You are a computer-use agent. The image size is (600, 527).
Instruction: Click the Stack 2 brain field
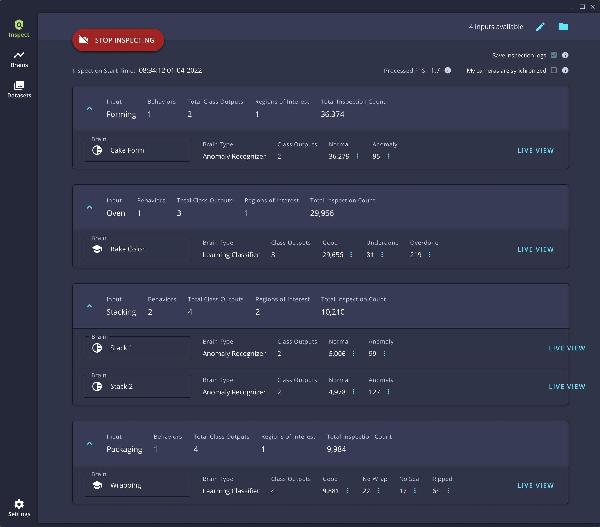click(x=137, y=386)
